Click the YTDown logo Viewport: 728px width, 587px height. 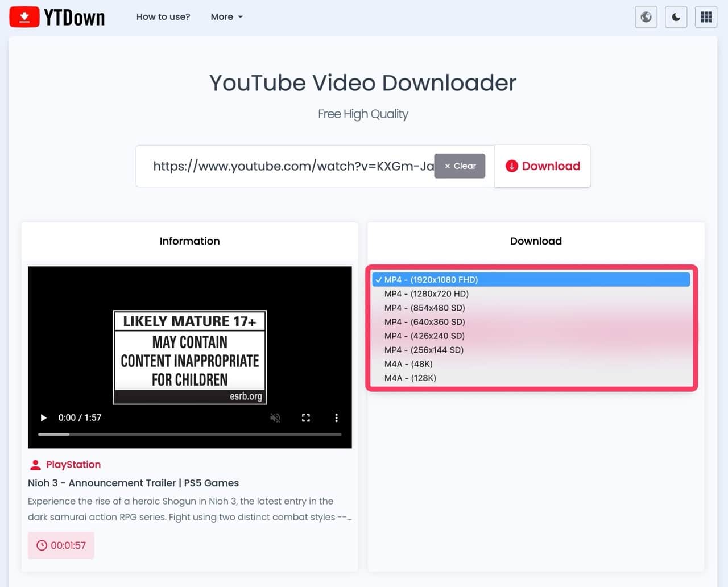(57, 17)
